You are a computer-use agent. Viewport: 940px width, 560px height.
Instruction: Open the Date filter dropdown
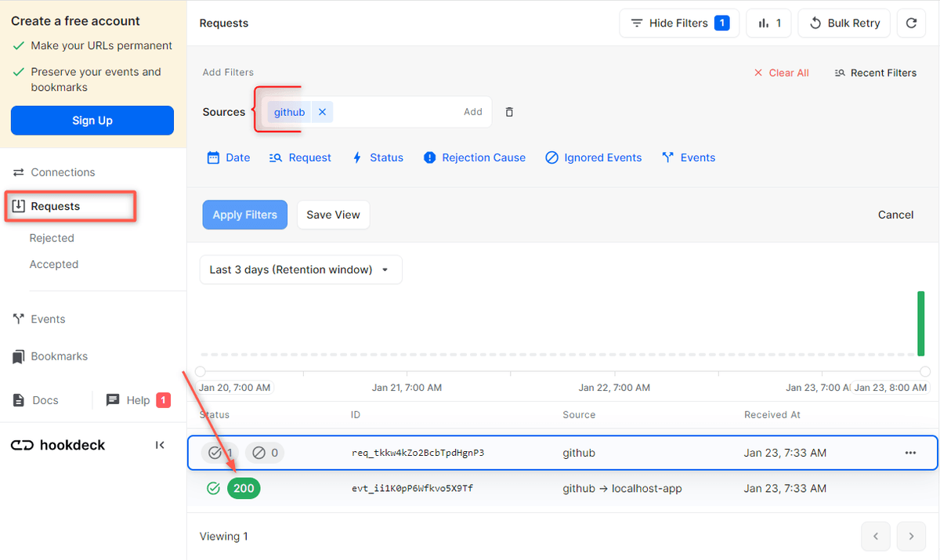(228, 157)
